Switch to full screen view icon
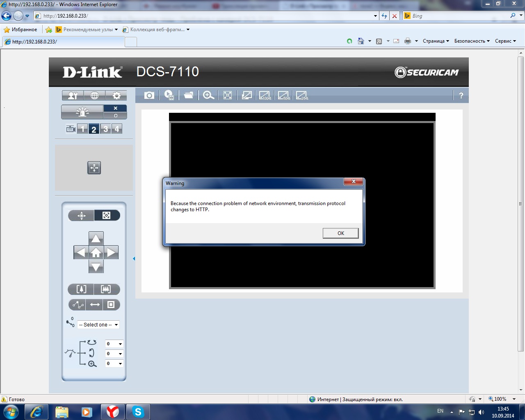 point(228,95)
